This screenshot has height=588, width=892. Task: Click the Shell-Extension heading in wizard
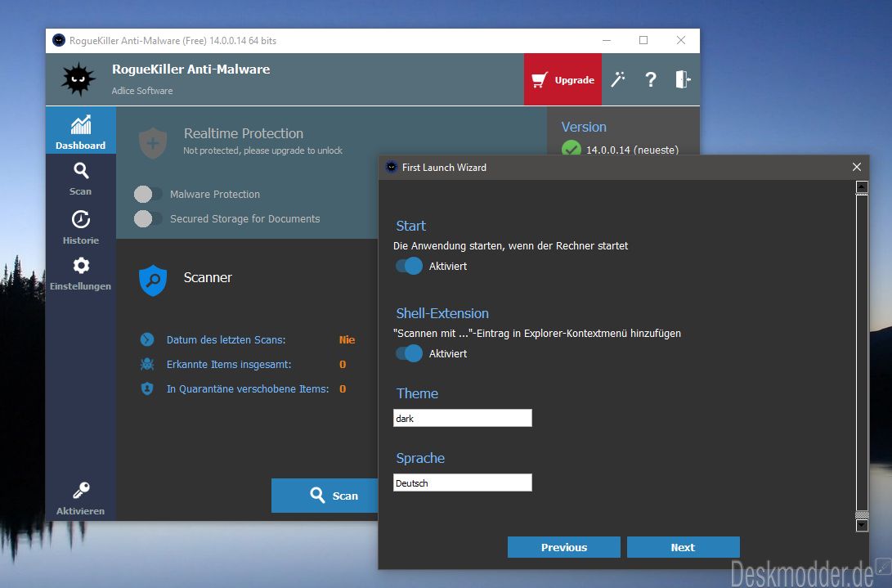coord(442,313)
